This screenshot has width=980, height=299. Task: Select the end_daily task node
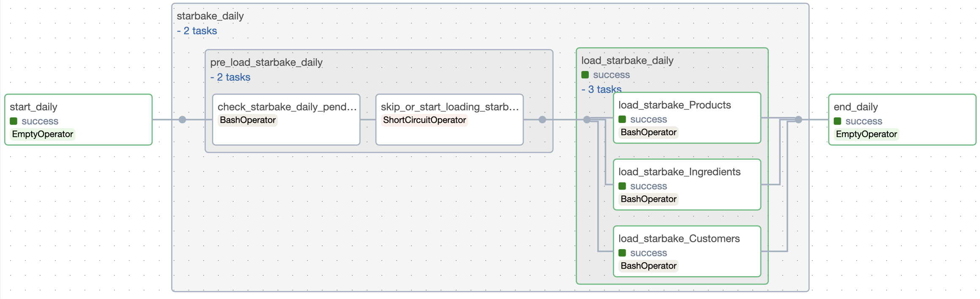click(x=902, y=120)
